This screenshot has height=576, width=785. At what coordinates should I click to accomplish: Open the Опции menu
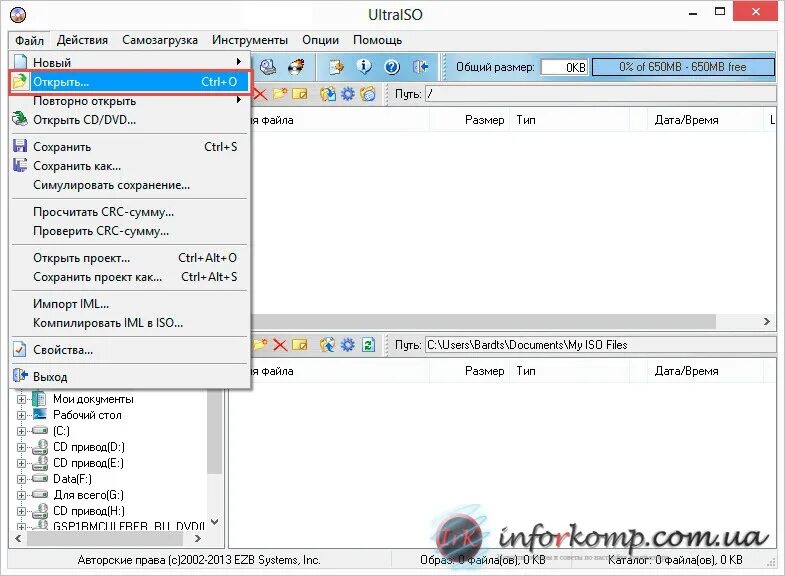tap(320, 40)
